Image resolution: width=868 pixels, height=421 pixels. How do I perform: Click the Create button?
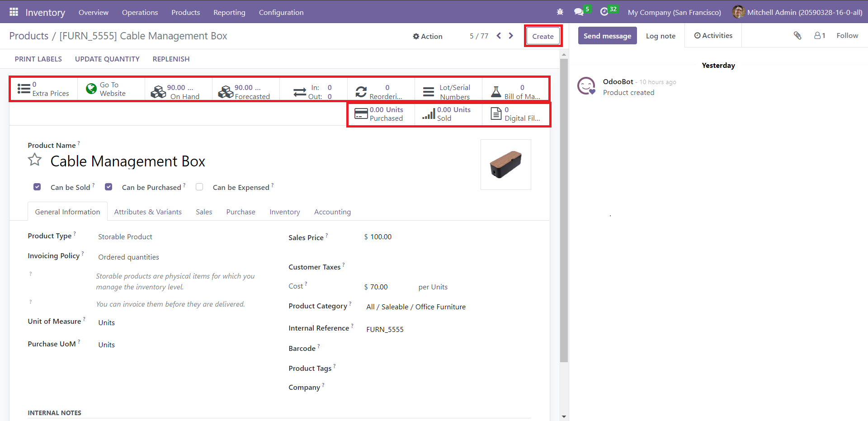coord(543,36)
